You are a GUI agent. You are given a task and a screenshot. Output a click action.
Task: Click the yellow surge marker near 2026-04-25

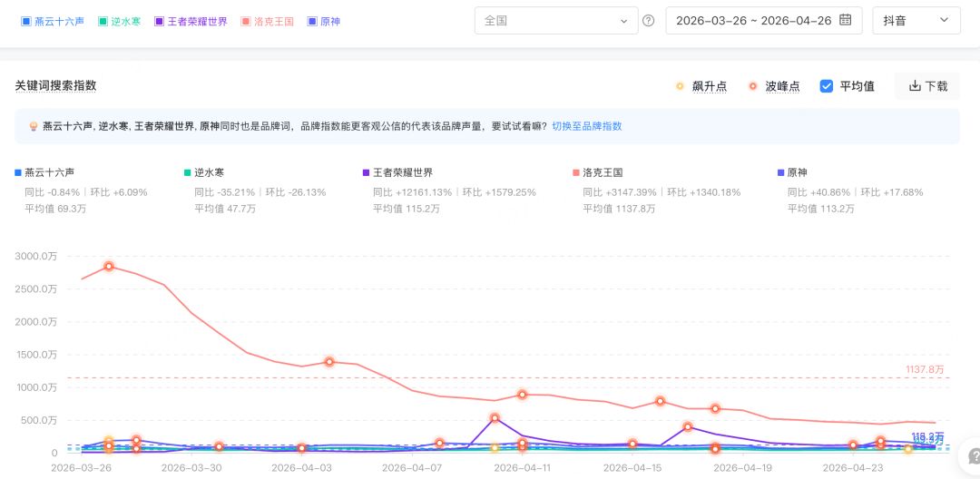[x=908, y=449]
